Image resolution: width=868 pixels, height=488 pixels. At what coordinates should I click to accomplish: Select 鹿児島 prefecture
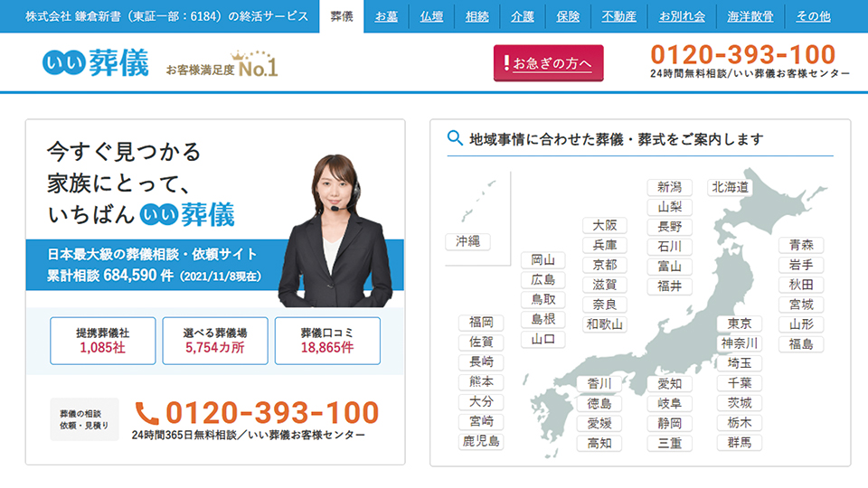[x=481, y=441]
